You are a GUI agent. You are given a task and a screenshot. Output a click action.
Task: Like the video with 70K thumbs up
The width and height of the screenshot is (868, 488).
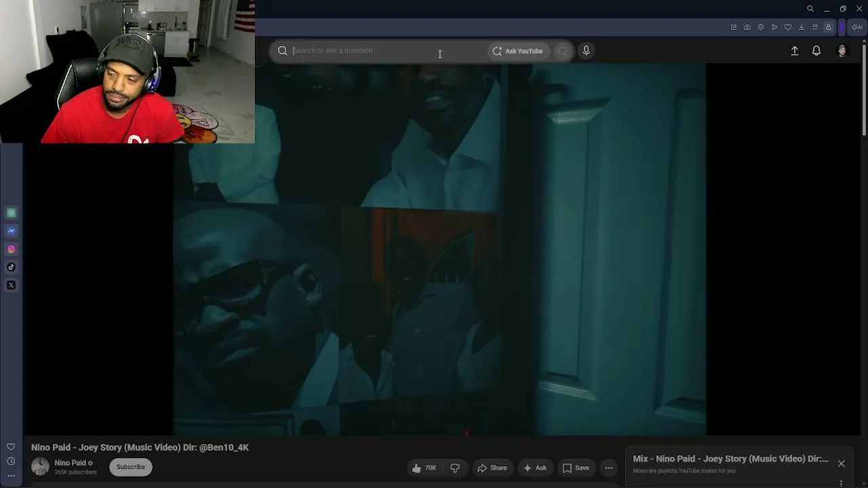(x=424, y=468)
